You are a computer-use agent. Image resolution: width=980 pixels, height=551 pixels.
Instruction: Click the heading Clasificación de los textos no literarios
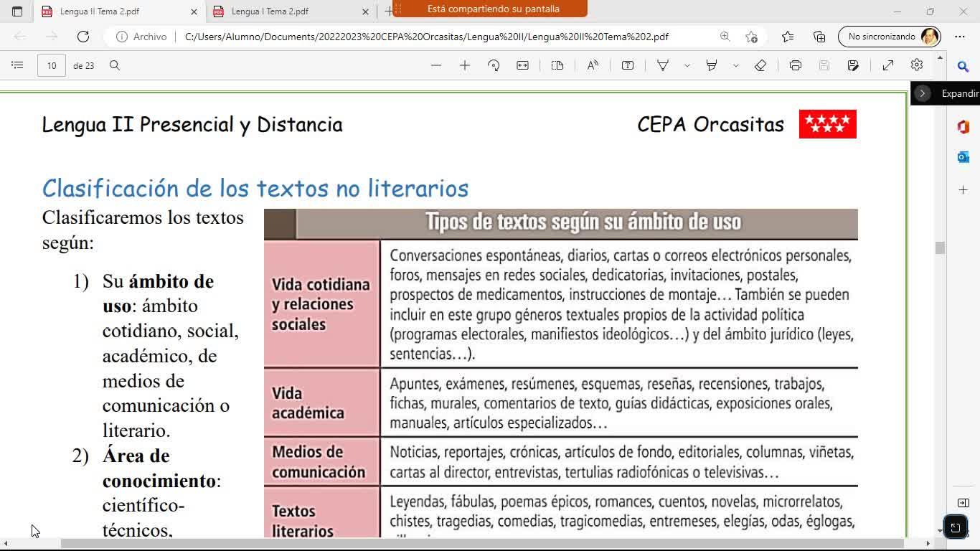255,188
